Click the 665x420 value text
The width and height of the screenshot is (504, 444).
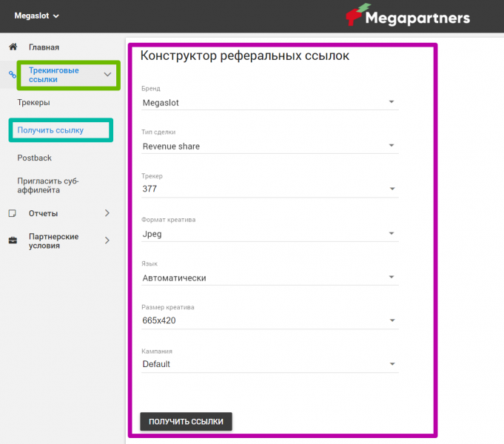tap(159, 320)
